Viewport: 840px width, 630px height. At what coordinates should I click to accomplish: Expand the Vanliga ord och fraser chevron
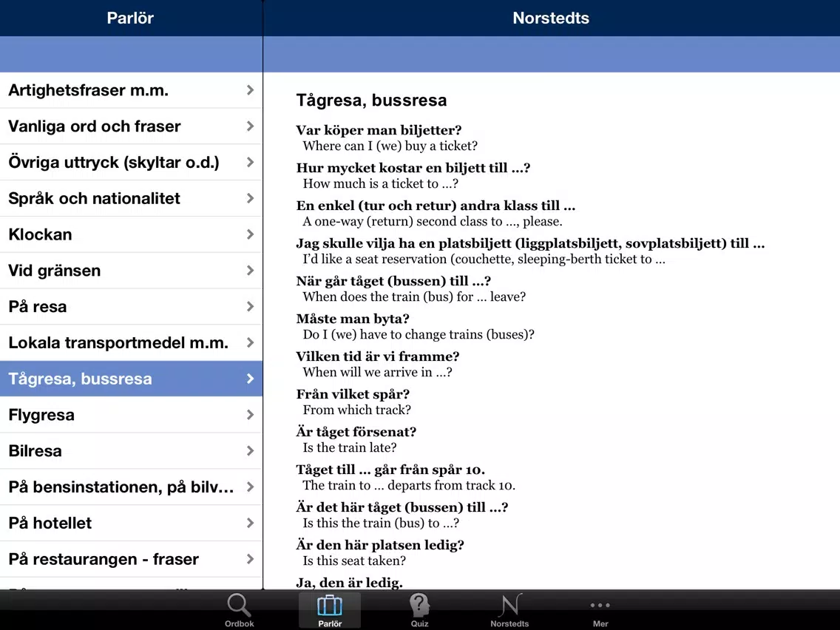250,126
